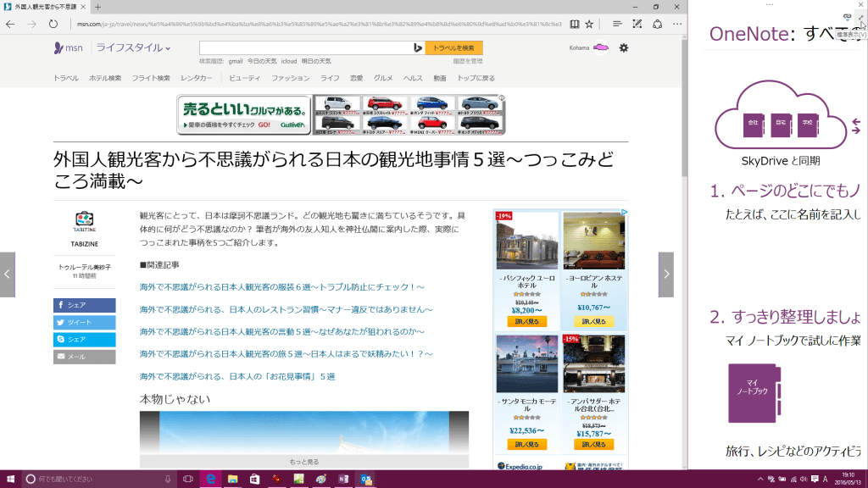Click パシフィック ユーロ ホテル 詳しく見る button

(x=526, y=321)
